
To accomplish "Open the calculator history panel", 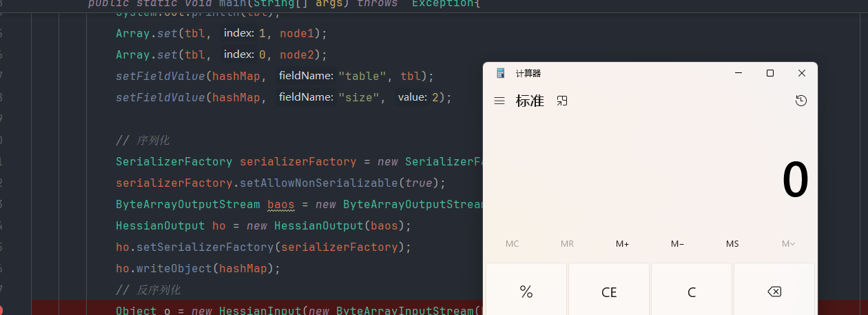I will pos(800,101).
